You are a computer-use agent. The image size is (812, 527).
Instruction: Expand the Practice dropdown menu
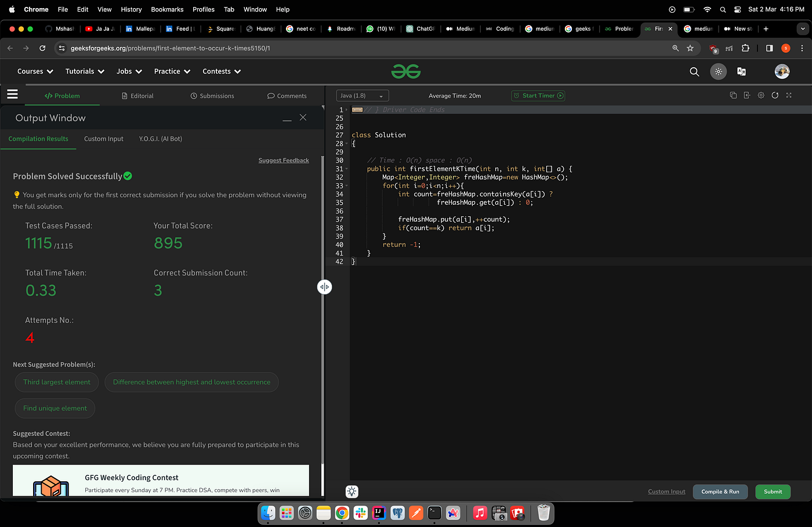pyautogui.click(x=172, y=71)
